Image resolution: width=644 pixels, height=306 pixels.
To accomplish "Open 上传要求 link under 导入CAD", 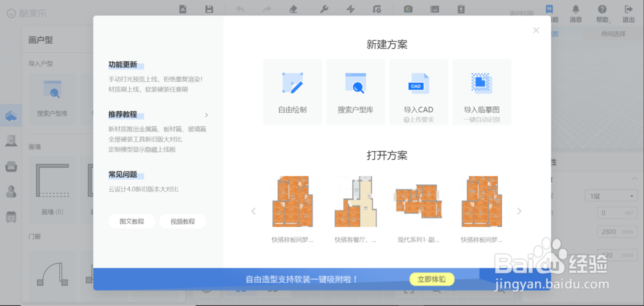I will [419, 120].
